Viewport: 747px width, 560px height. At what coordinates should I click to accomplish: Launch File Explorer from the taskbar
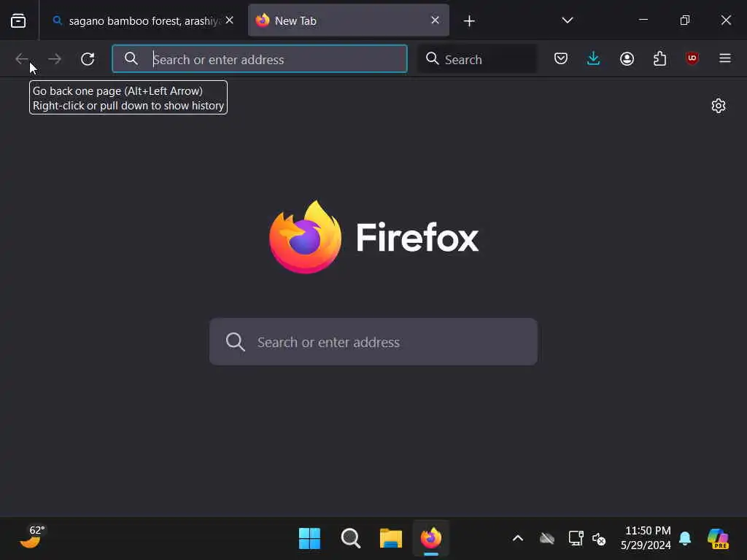391,539
